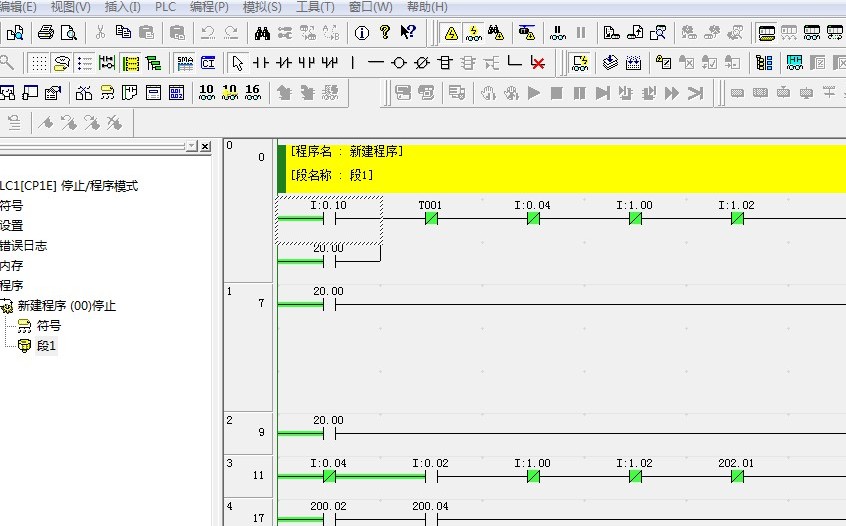Click the red X delete line tool

coord(538,63)
